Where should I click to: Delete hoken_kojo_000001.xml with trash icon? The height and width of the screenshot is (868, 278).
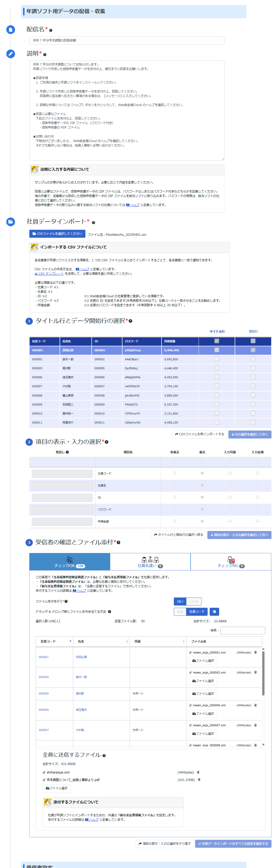click(255, 652)
